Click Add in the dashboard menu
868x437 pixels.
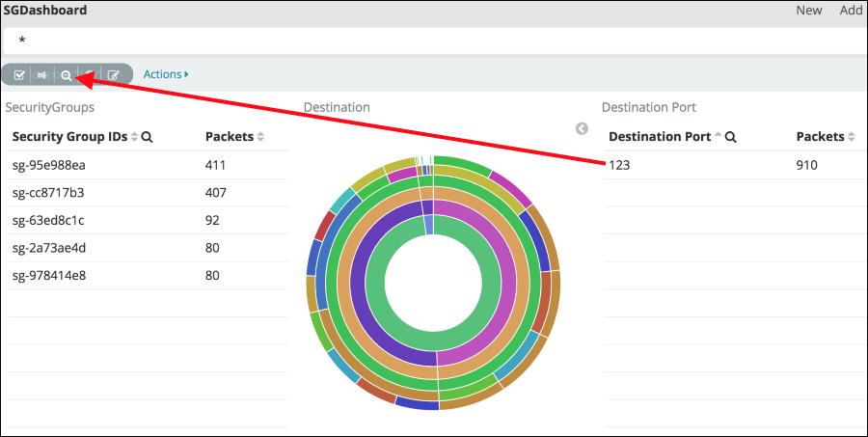click(x=852, y=10)
